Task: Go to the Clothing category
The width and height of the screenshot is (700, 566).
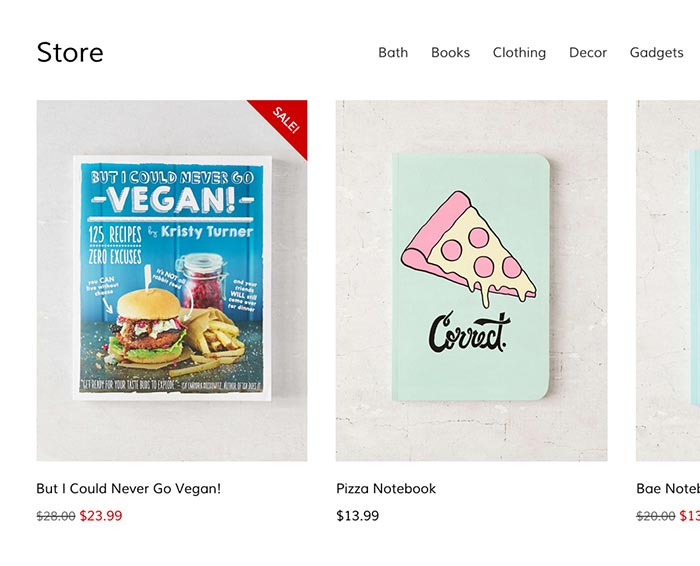Action: pos(519,53)
